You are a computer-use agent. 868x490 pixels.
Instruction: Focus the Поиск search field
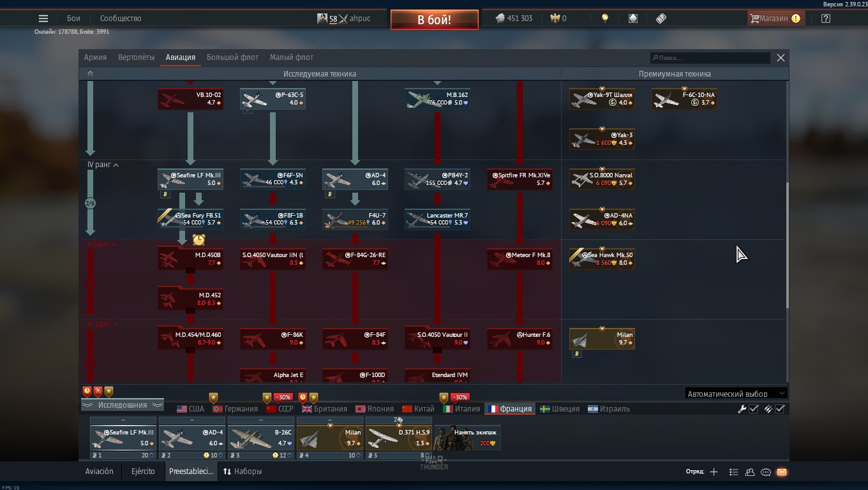710,58
